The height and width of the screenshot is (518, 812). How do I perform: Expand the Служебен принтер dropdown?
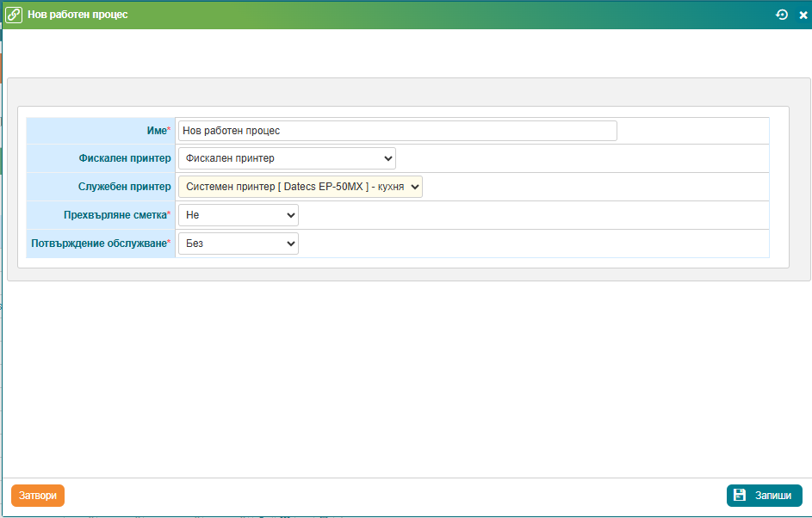[x=301, y=187]
